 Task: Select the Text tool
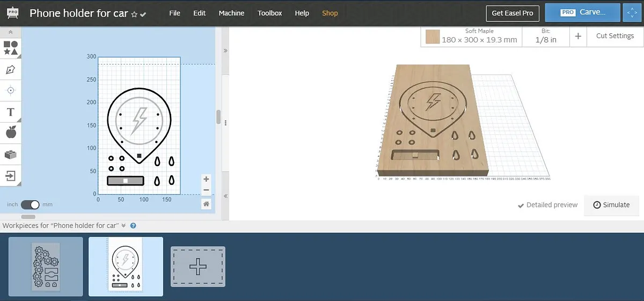pos(10,112)
